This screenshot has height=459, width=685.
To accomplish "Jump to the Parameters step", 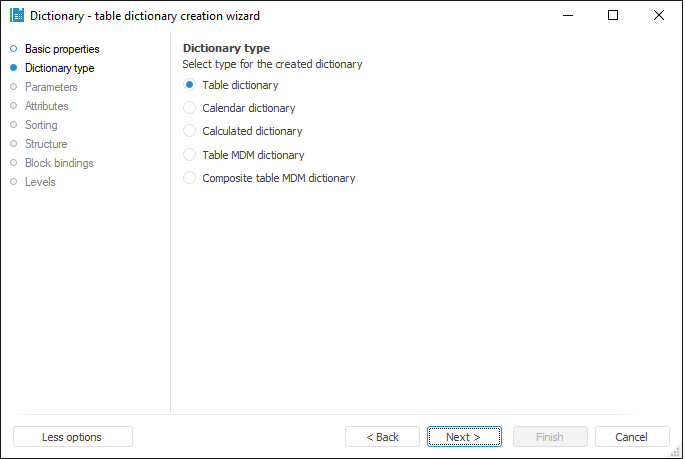I will click(51, 87).
